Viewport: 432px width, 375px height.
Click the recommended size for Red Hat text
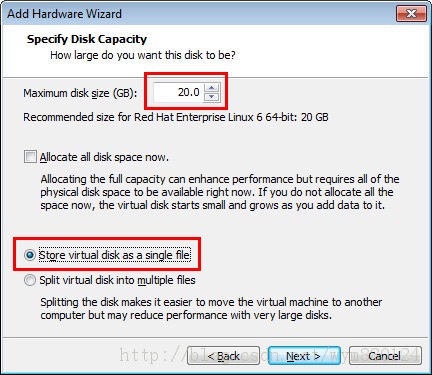point(176,117)
